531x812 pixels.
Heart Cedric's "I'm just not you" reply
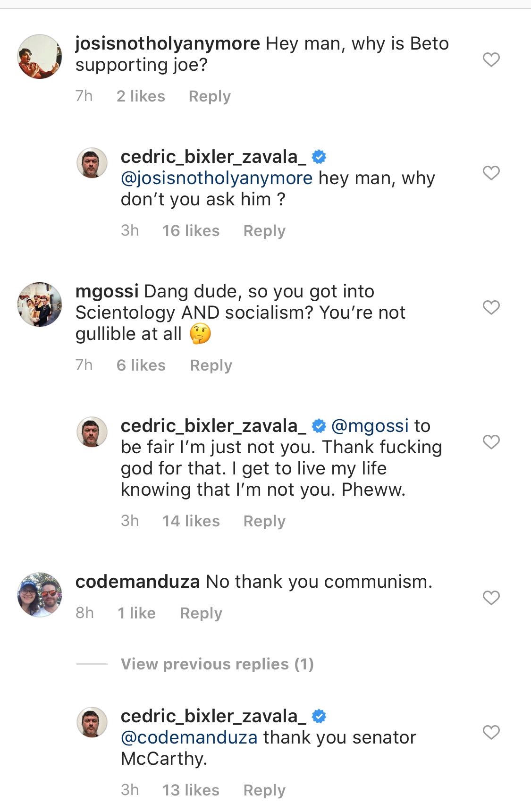point(491,442)
